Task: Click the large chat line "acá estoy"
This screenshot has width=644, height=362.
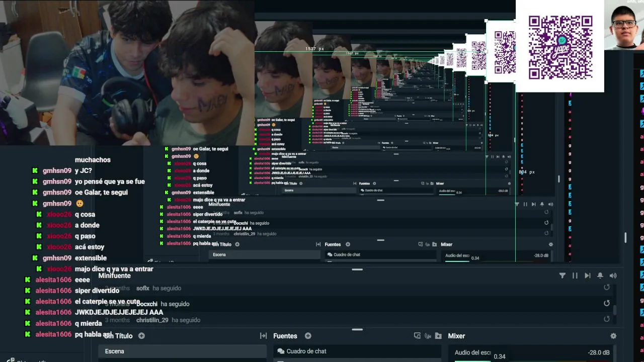Action: coord(90,247)
